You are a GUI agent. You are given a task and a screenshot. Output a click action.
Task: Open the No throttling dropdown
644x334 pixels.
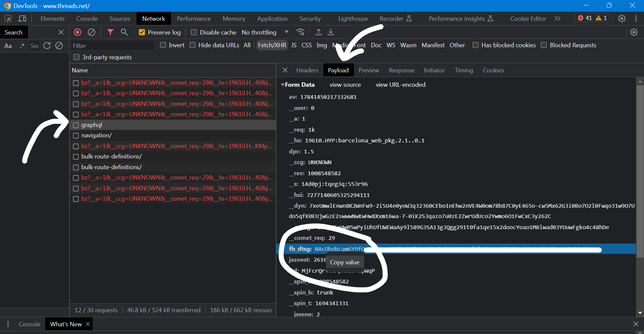265,32
